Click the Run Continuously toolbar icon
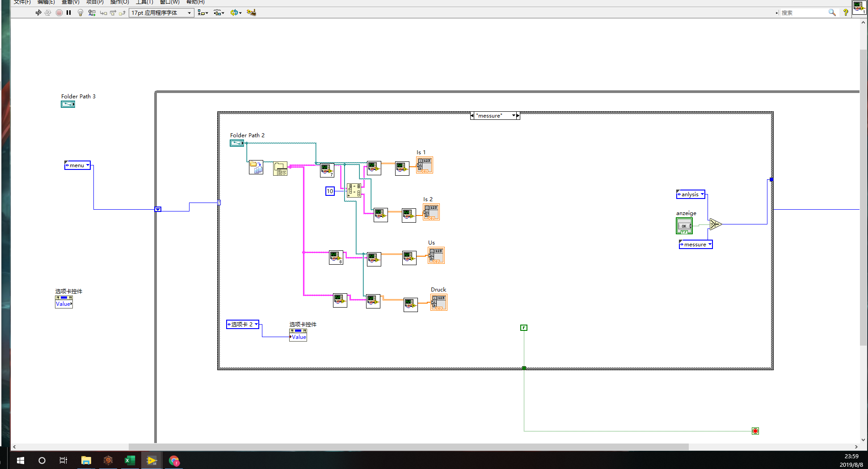 pyautogui.click(x=48, y=13)
